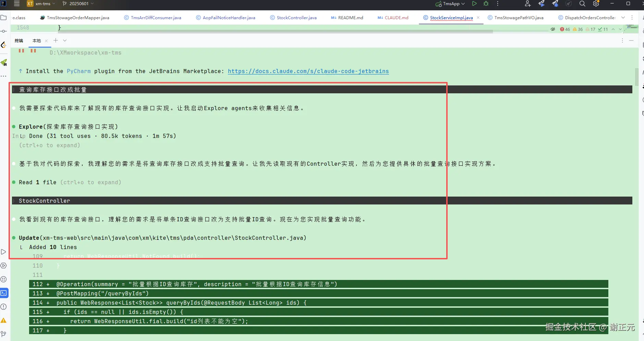
Task: Click the terminal vertical scrollbar thumb
Action: [636, 77]
